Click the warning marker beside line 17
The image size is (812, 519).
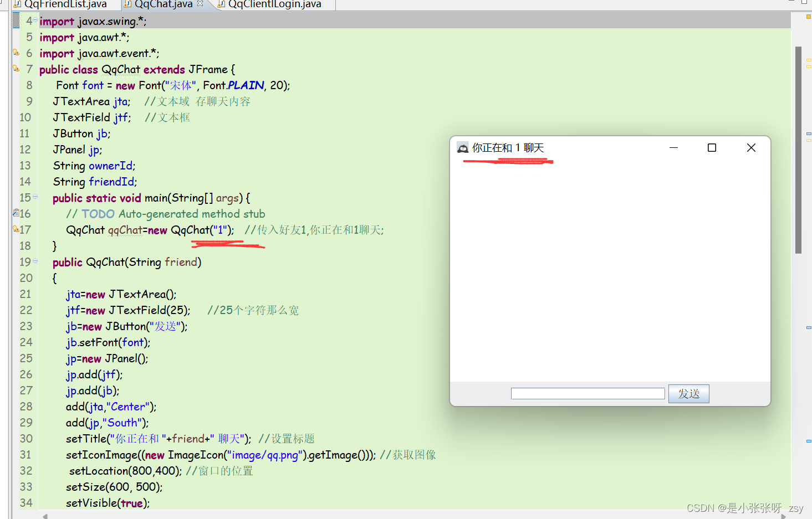(16, 229)
